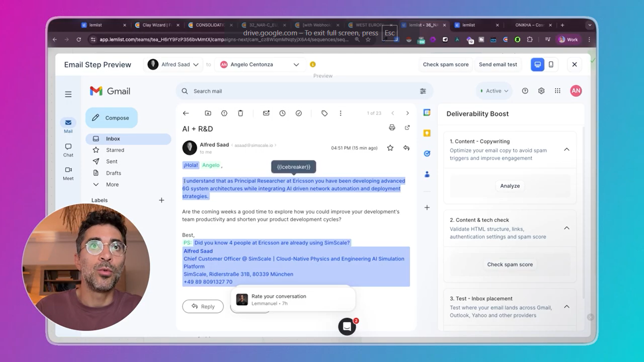Image resolution: width=644 pixels, height=362 pixels.
Task: Click Send email test
Action: pos(498,65)
